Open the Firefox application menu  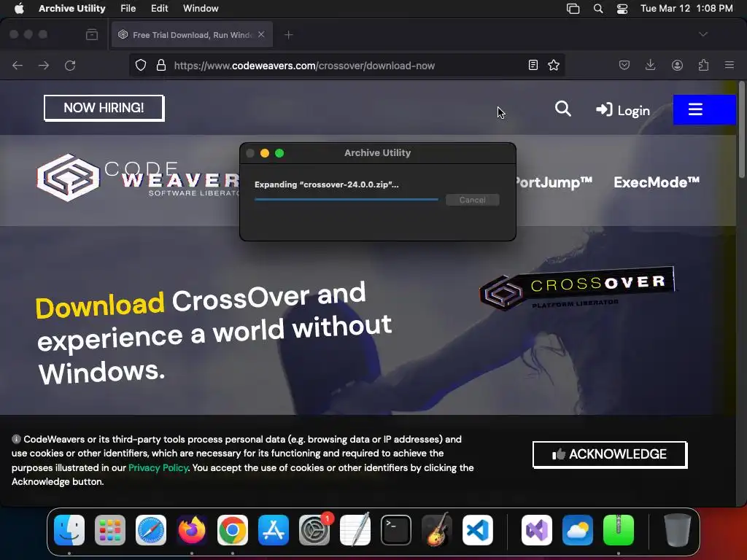pyautogui.click(x=729, y=65)
